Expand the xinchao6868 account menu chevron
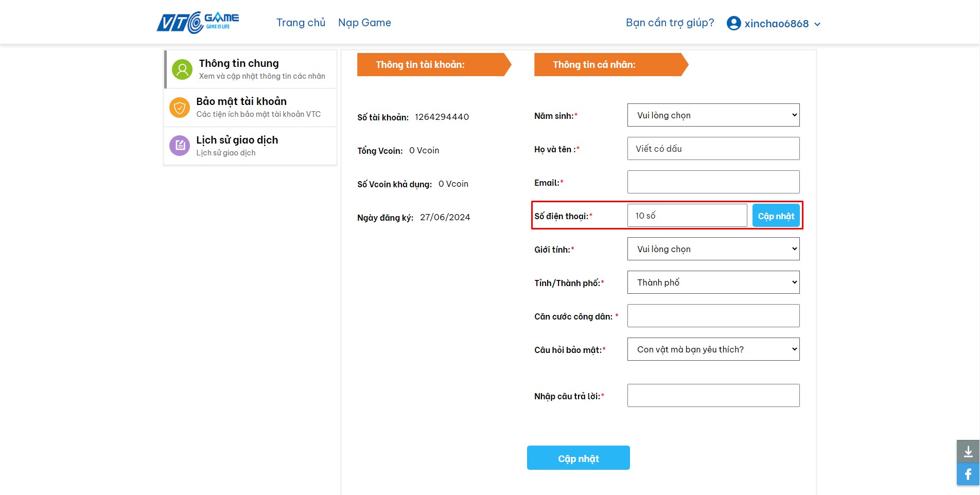Screen dimensions: 980x495 817,24
